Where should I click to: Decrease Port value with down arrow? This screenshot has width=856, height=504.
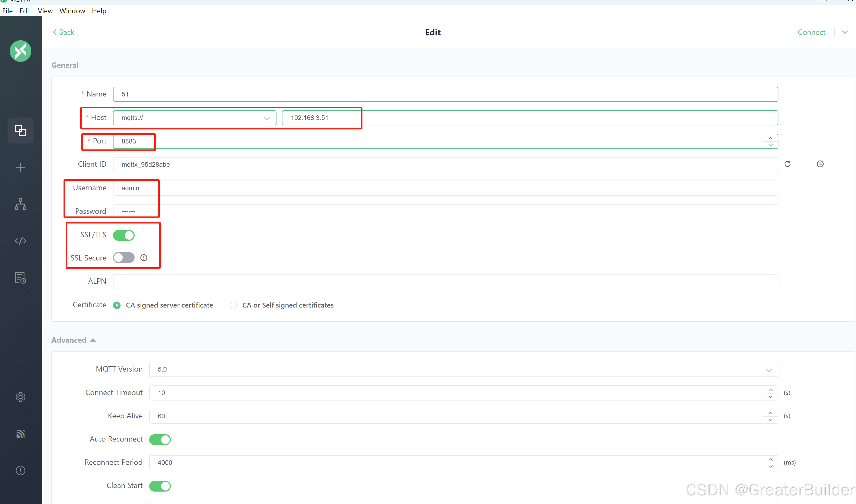tap(770, 145)
